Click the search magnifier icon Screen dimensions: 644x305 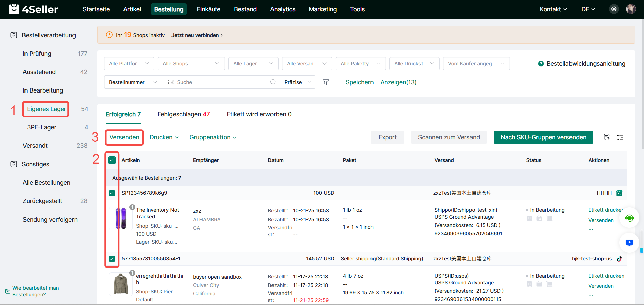click(x=273, y=82)
